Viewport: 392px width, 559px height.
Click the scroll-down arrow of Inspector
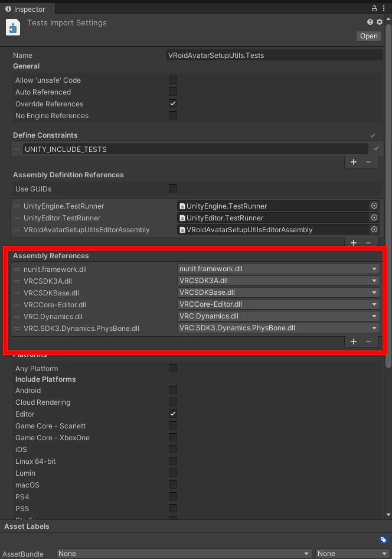[388, 515]
